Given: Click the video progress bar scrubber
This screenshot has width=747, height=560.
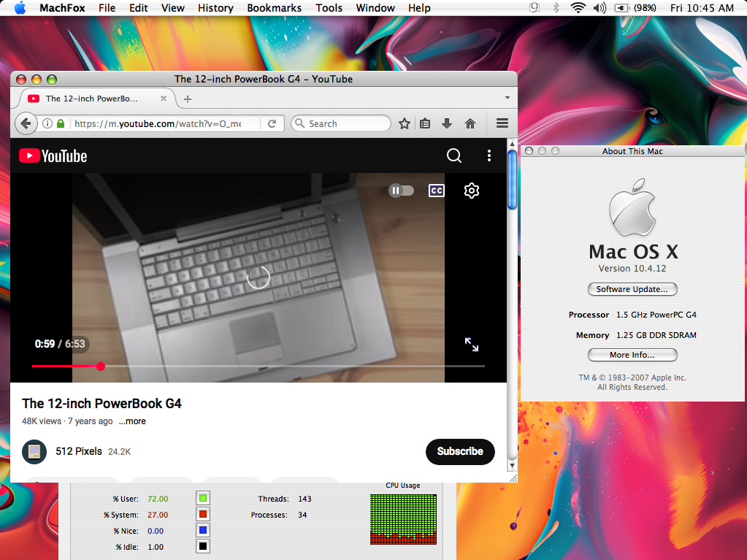Looking at the screenshot, I should [101, 367].
